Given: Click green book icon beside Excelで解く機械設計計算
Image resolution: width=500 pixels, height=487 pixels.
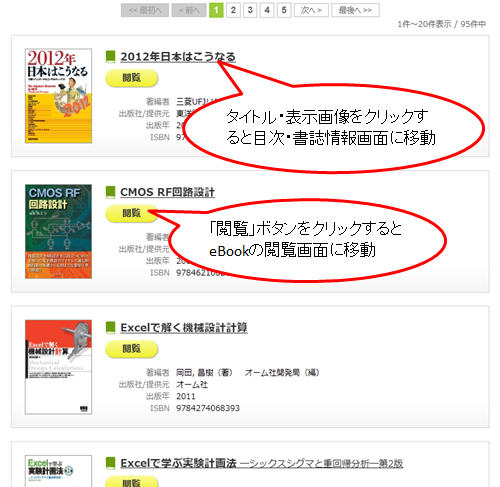Looking at the screenshot, I should tap(110, 328).
